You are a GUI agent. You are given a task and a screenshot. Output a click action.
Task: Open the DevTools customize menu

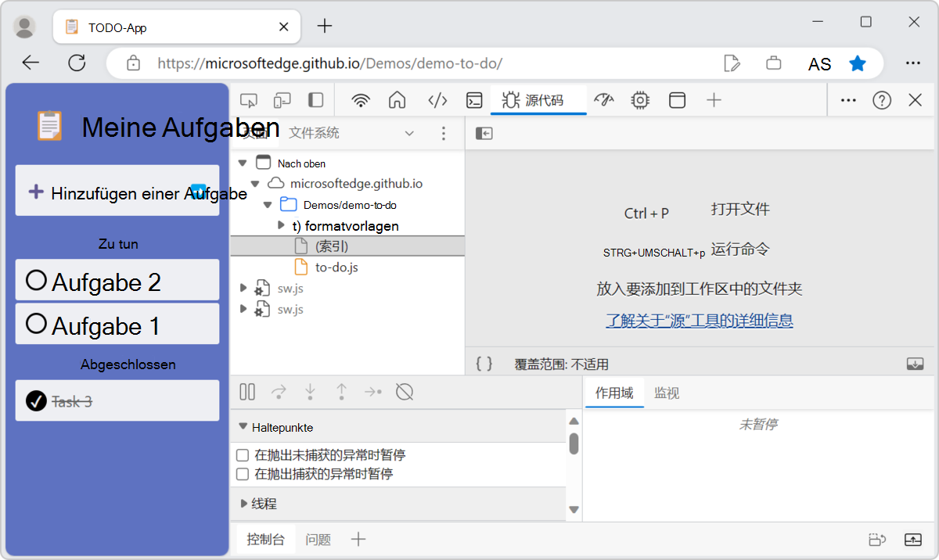(847, 100)
